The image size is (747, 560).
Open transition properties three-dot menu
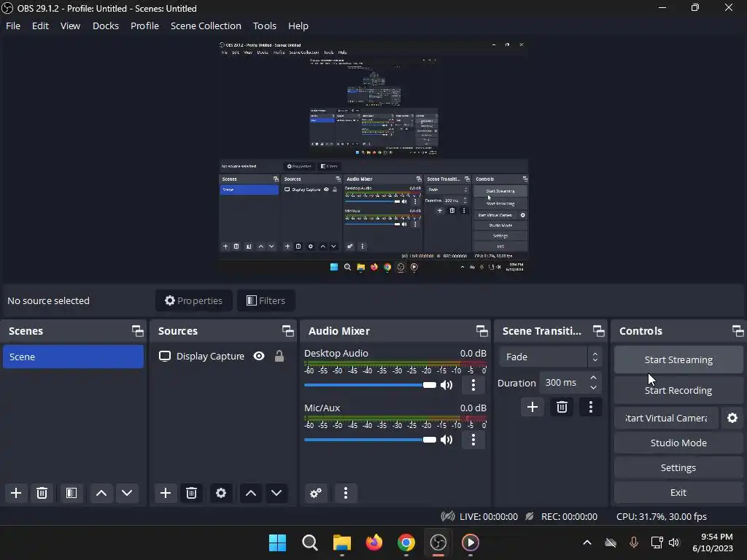[591, 407]
